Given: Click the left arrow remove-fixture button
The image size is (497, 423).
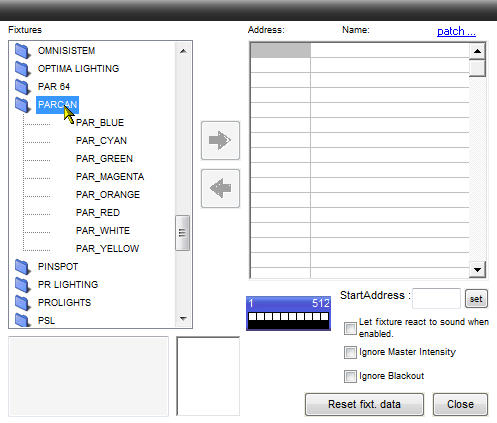Looking at the screenshot, I should pos(220,188).
